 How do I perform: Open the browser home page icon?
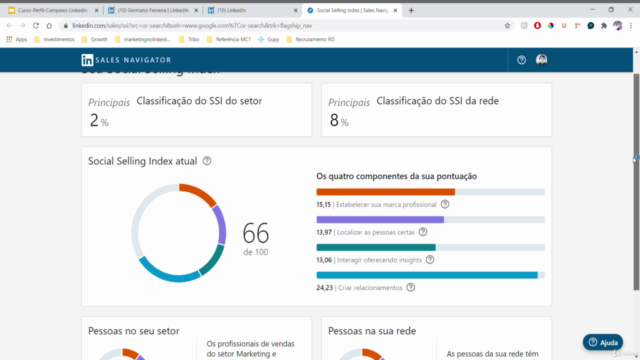[49, 25]
